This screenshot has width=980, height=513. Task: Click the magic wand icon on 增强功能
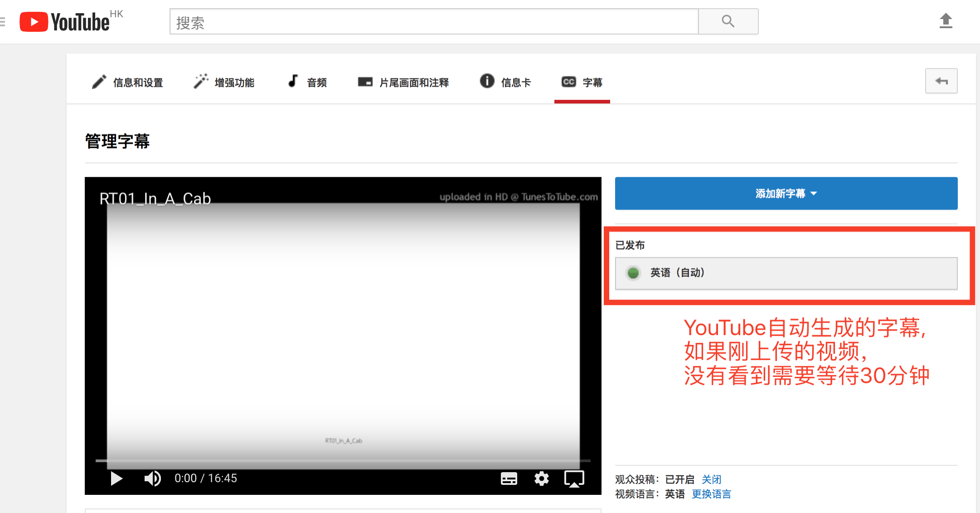point(201,81)
